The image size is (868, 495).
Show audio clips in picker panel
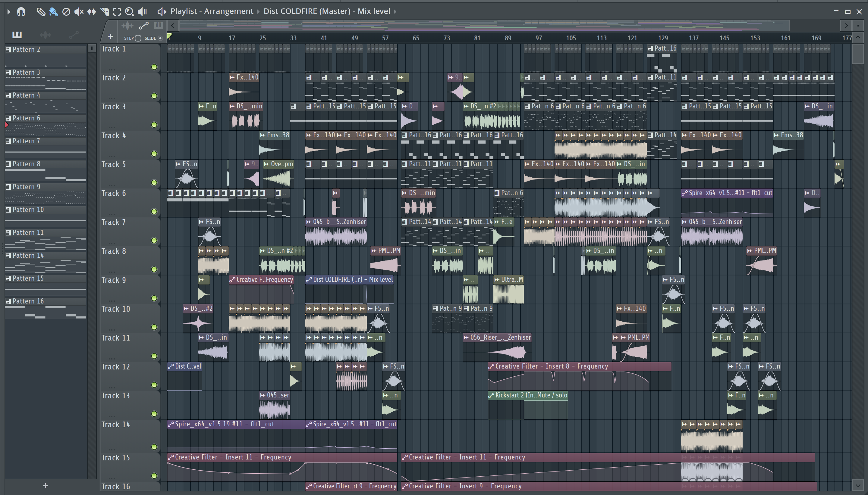coord(45,34)
